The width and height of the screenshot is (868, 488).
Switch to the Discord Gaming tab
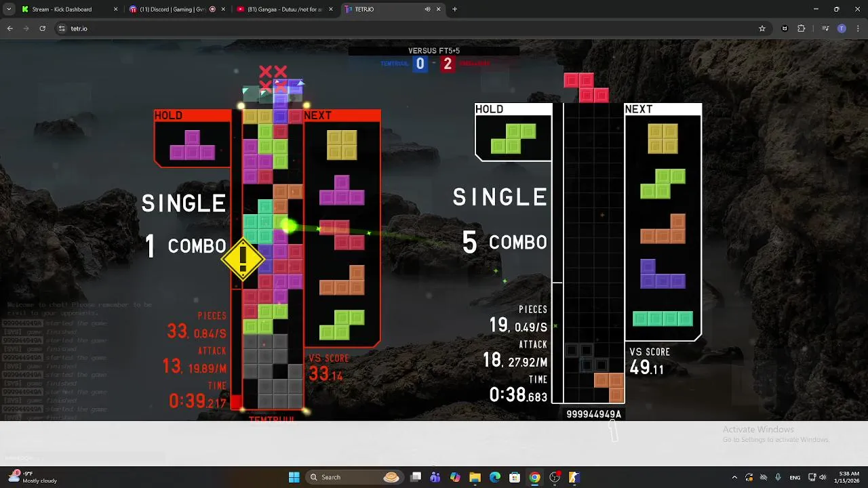coord(176,9)
